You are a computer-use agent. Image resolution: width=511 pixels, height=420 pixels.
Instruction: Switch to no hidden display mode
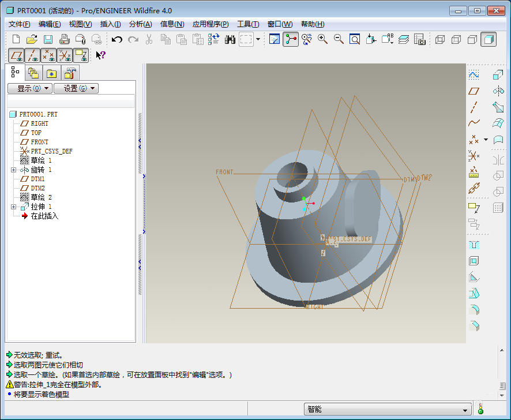pos(472,39)
